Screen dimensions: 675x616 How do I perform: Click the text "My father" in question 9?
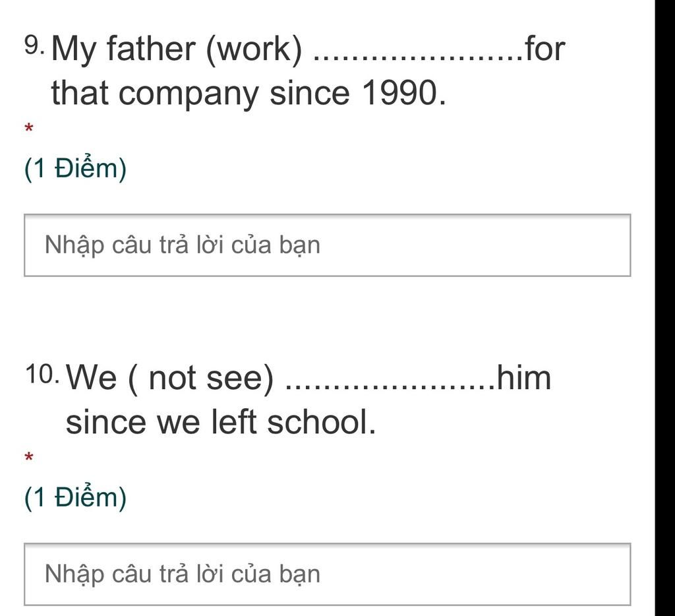[x=123, y=49]
